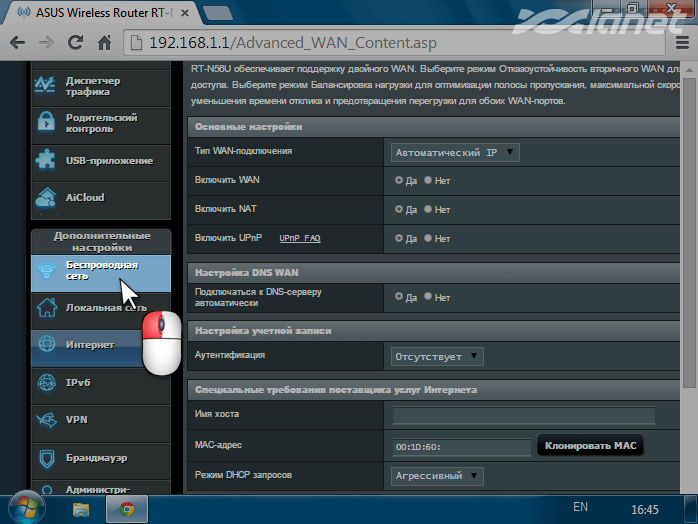Open DHCP query mode dropdown

(436, 476)
